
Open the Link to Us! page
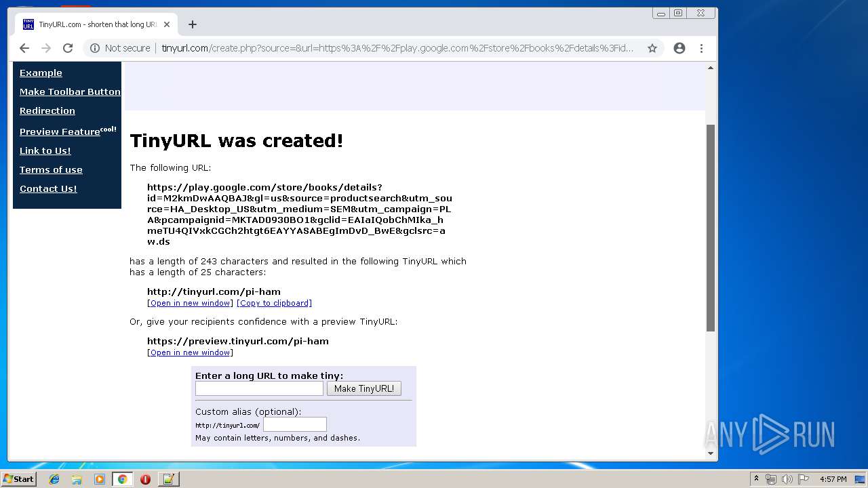click(45, 150)
